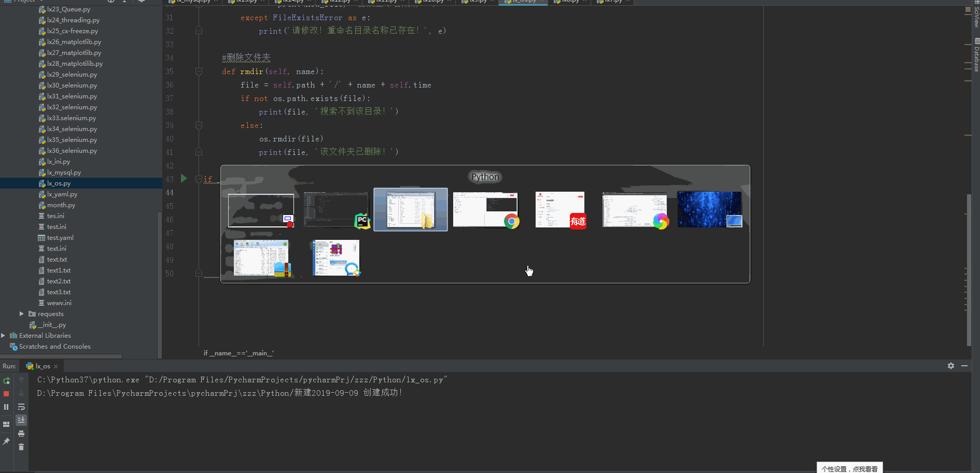Click the fold end marker at line 50
Viewport: 980px width, 473px height.
click(199, 273)
